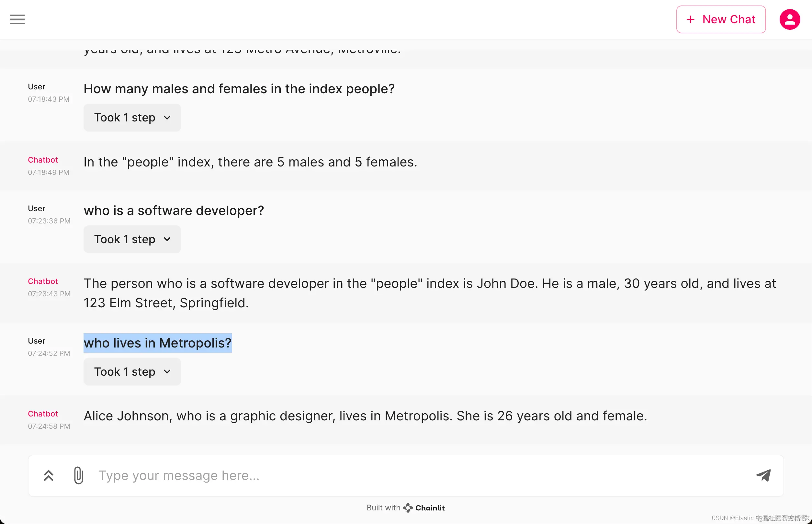
Task: Open the hamburger sidebar menu
Action: click(17, 19)
